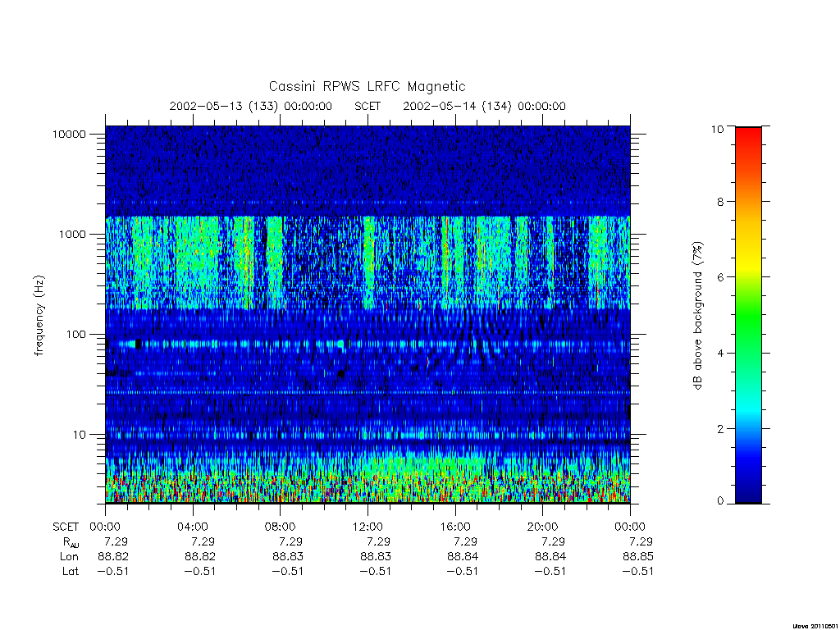Click the Lat row label
Image resolution: width=840 pixels, height=630 pixels.
pyautogui.click(x=71, y=572)
